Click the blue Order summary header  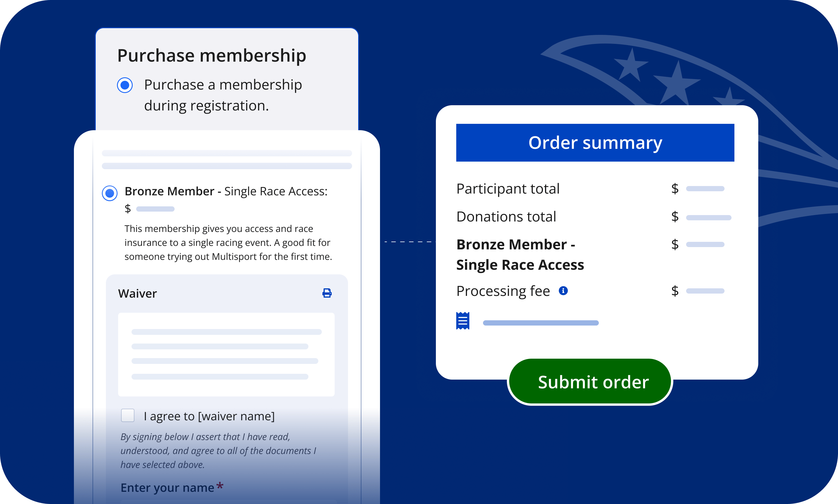click(x=595, y=143)
